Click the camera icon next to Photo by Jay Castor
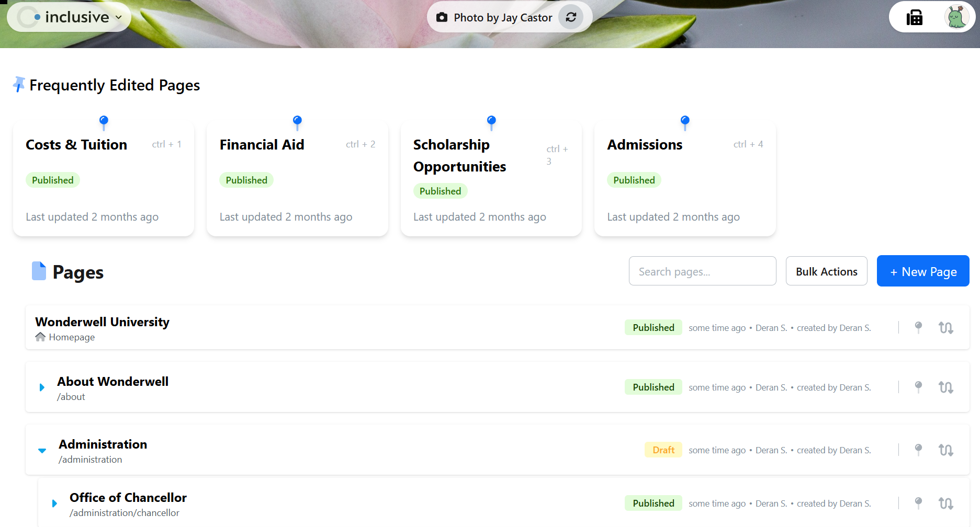Image resolution: width=980 pixels, height=527 pixels. click(441, 17)
